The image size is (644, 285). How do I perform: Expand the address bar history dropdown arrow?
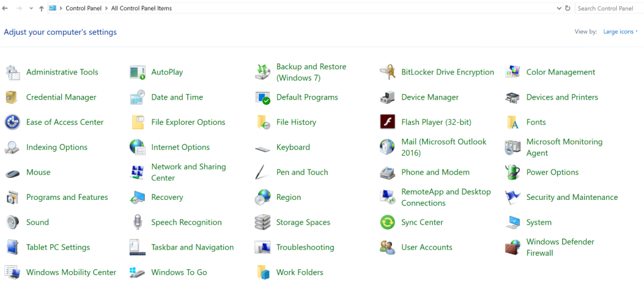(x=559, y=8)
